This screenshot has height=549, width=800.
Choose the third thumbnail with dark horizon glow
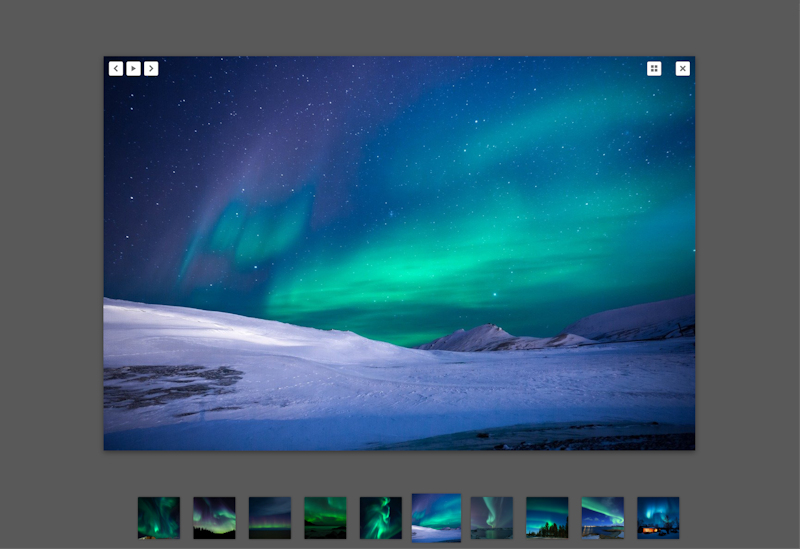[x=270, y=518]
